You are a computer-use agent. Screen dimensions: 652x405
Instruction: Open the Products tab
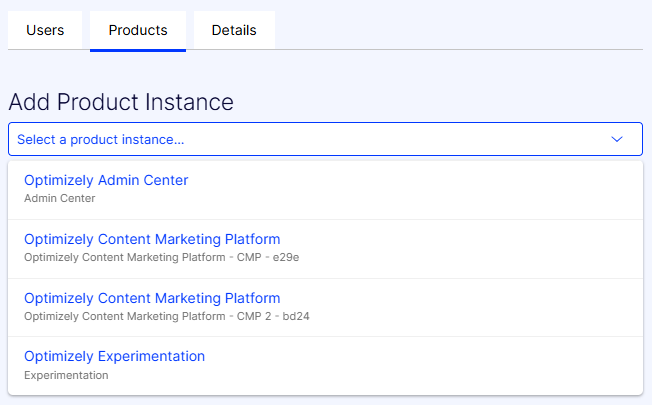tap(138, 30)
